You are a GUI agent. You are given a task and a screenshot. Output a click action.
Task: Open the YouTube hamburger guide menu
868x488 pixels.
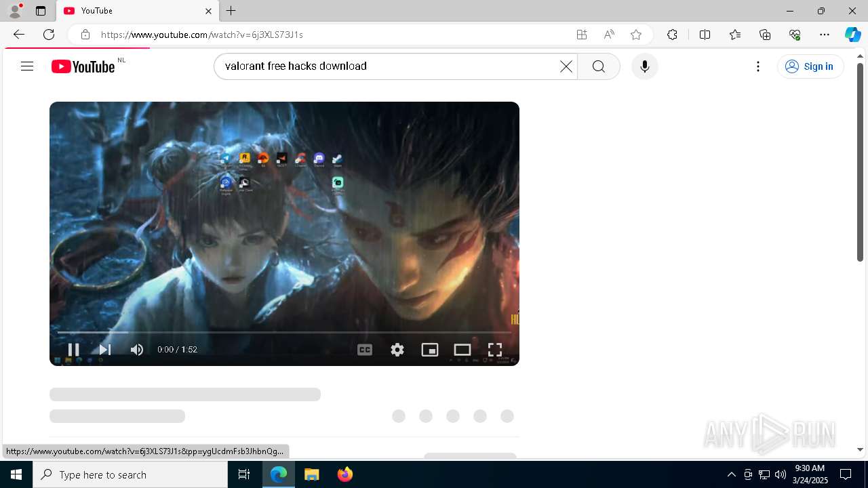coord(27,66)
